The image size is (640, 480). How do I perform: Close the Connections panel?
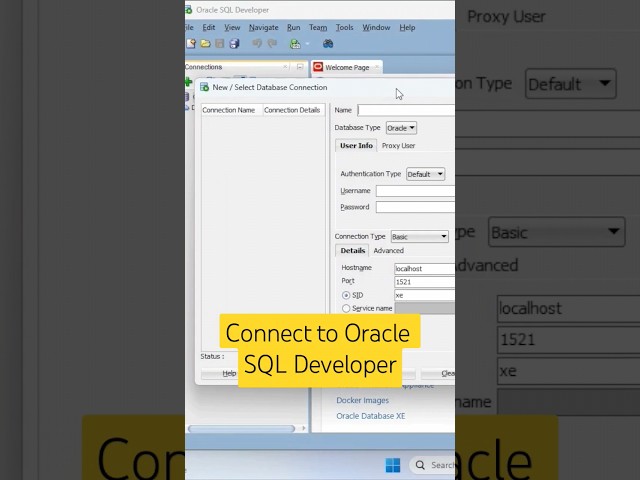pyautogui.click(x=285, y=67)
